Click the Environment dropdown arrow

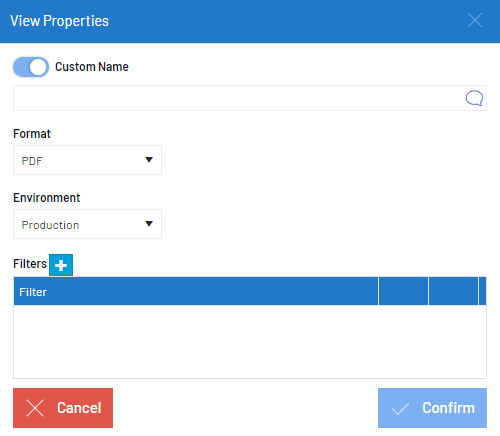[149, 224]
